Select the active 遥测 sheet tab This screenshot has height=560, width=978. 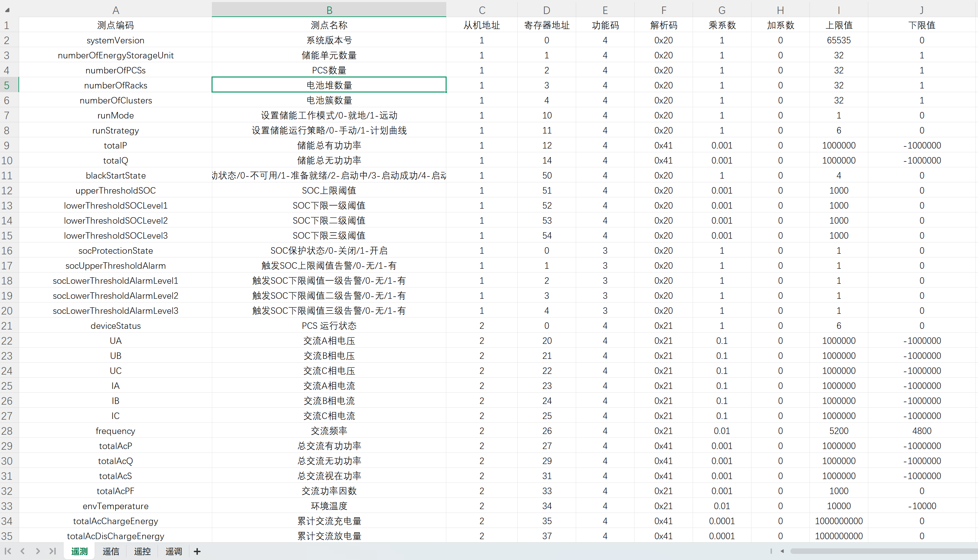tap(79, 551)
